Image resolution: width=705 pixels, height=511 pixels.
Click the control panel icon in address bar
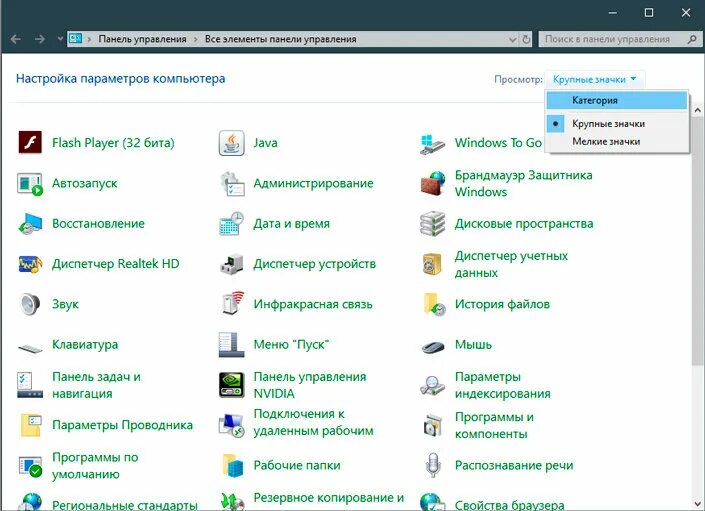click(75, 39)
